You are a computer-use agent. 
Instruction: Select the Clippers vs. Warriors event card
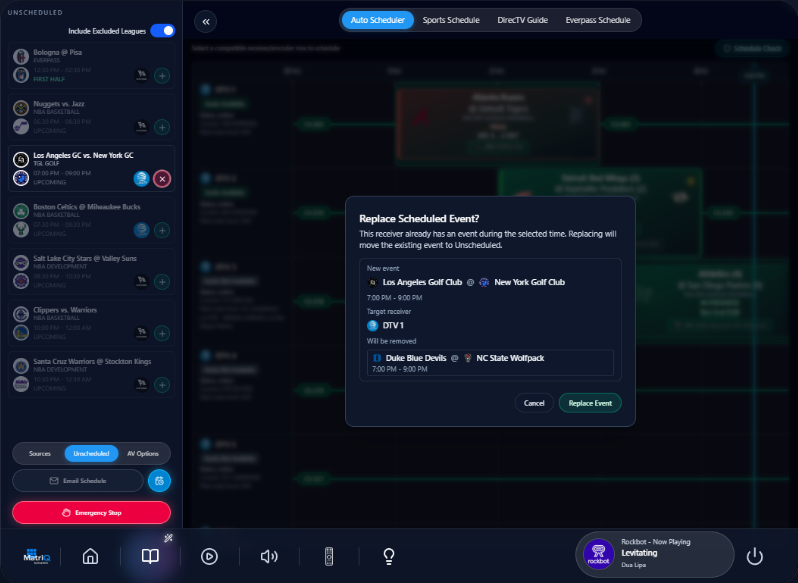click(x=92, y=323)
